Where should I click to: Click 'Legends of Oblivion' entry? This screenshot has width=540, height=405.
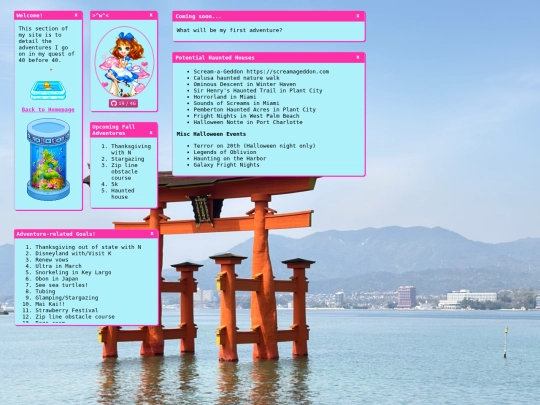[225, 152]
